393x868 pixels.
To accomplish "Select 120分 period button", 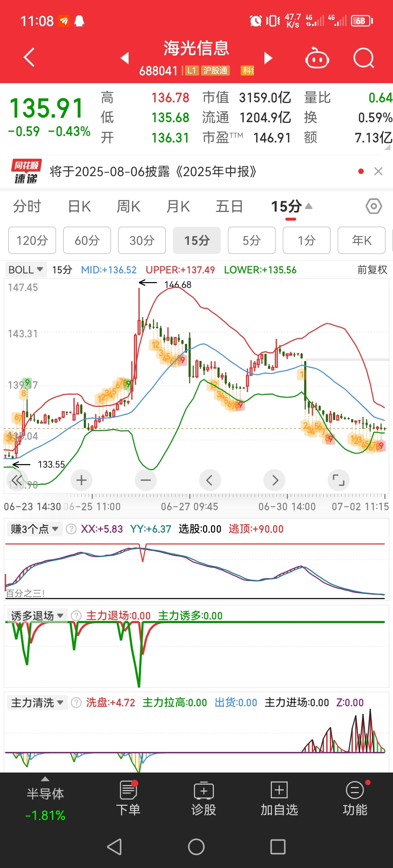I will click(32, 241).
